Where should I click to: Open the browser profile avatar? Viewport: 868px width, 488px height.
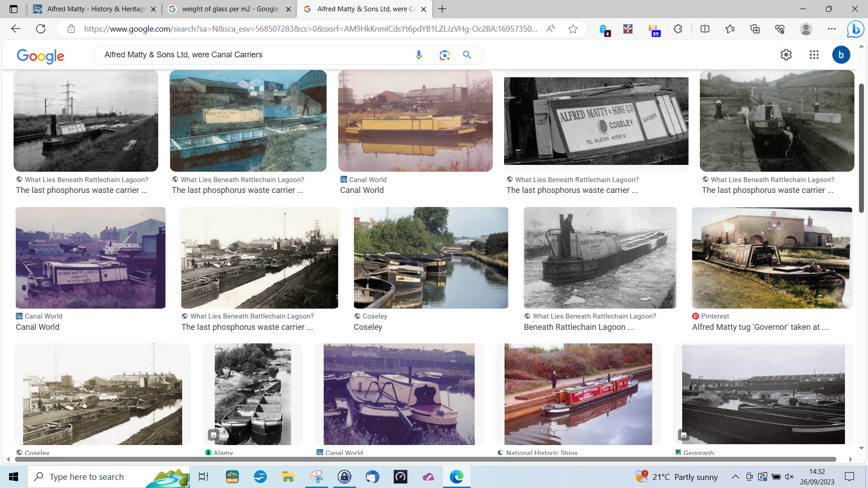click(x=806, y=29)
